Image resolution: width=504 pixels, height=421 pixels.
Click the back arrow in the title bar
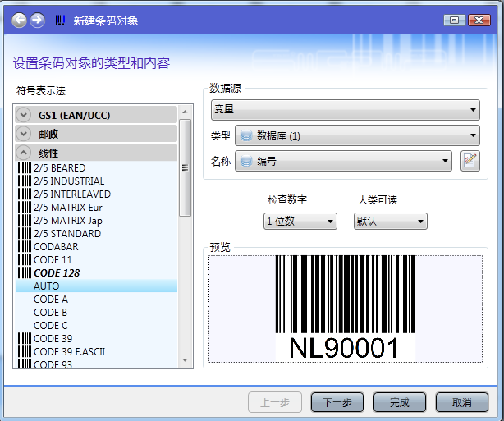coord(19,21)
